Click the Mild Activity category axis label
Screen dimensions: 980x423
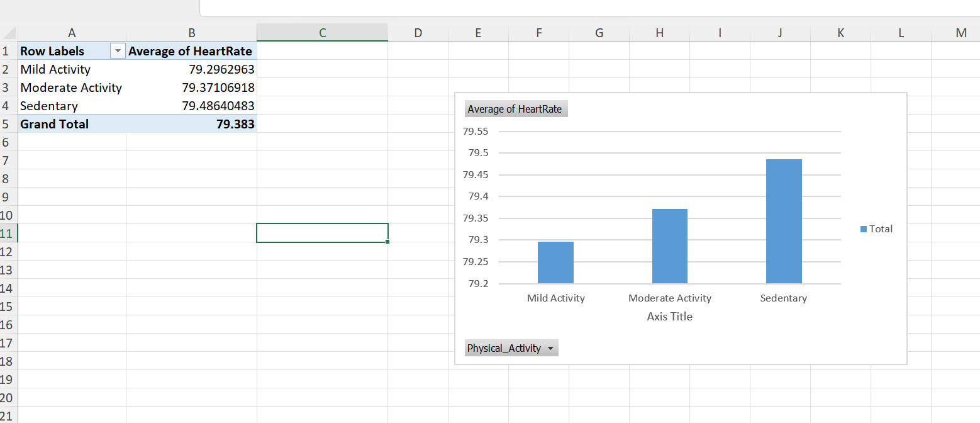pos(555,298)
